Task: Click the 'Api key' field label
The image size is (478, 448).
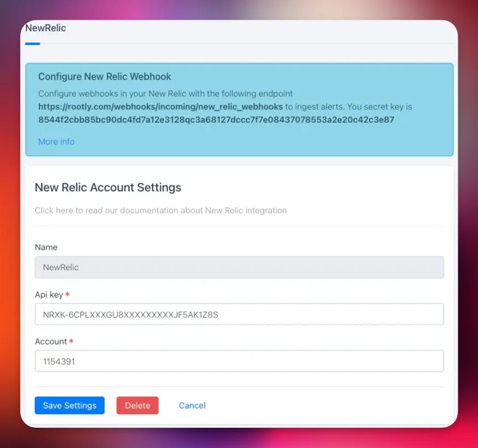Action: point(49,295)
